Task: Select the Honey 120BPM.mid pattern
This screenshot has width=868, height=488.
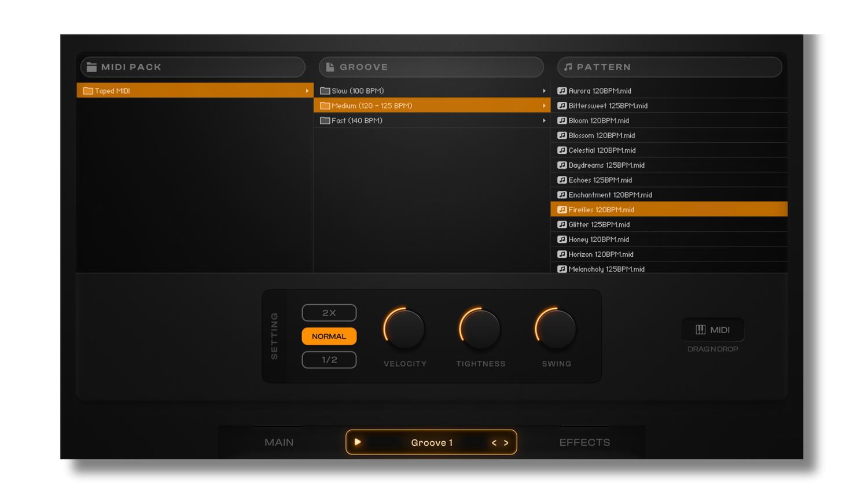Action: coord(598,239)
